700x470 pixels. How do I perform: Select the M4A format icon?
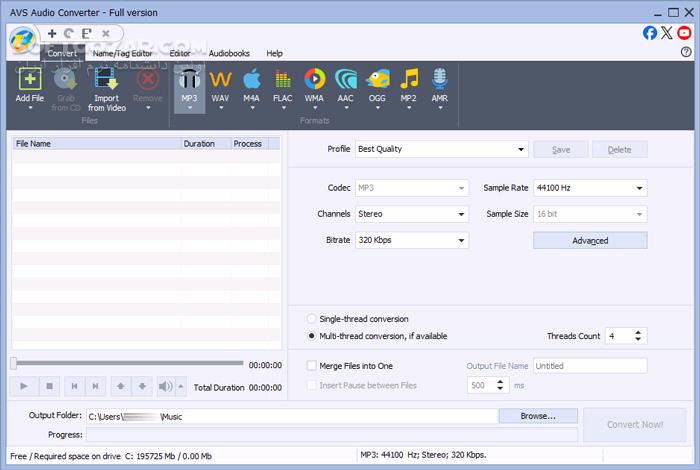coord(251,79)
